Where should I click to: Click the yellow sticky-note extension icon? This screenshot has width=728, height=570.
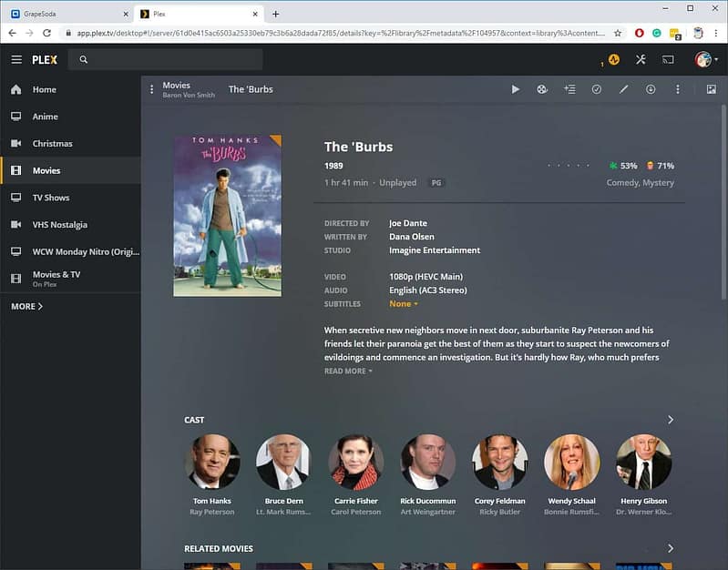point(675,34)
